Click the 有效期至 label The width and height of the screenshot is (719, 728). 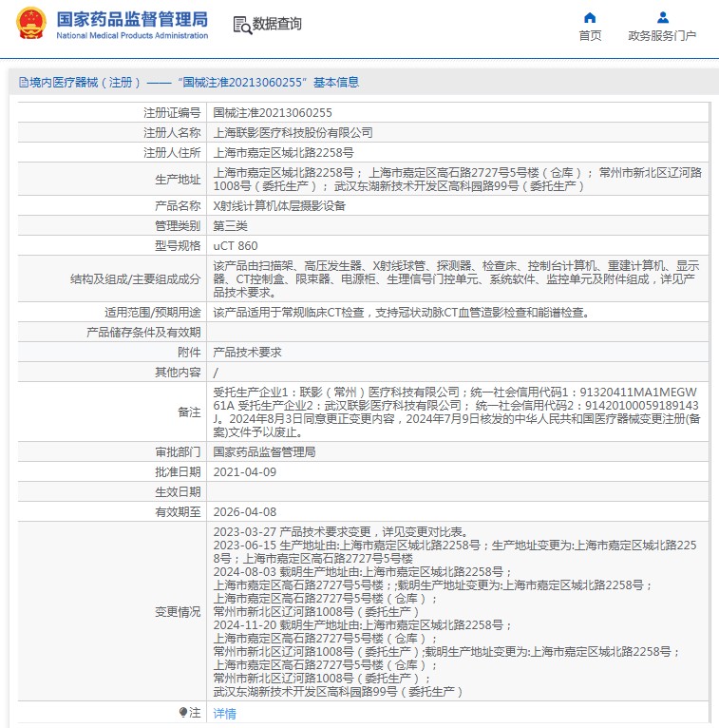tap(178, 512)
